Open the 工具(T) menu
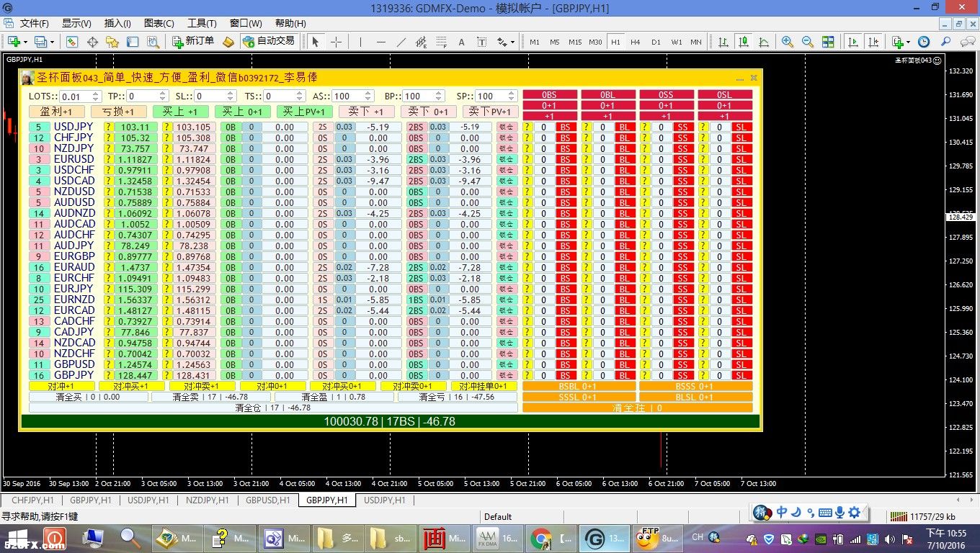Viewport: 980px width, 553px height. point(202,23)
